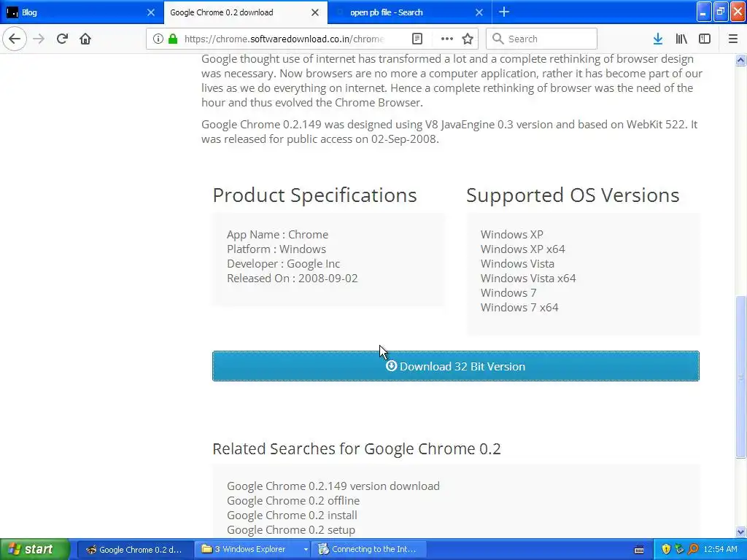Click 'Google Chrome 0.2 offline' text
Screen dimensions: 747x560
pyautogui.click(x=293, y=500)
